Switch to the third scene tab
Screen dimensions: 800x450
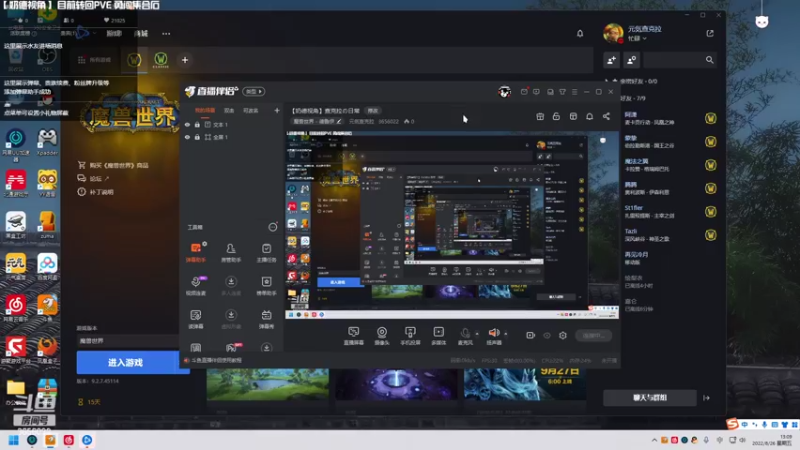tap(251, 111)
